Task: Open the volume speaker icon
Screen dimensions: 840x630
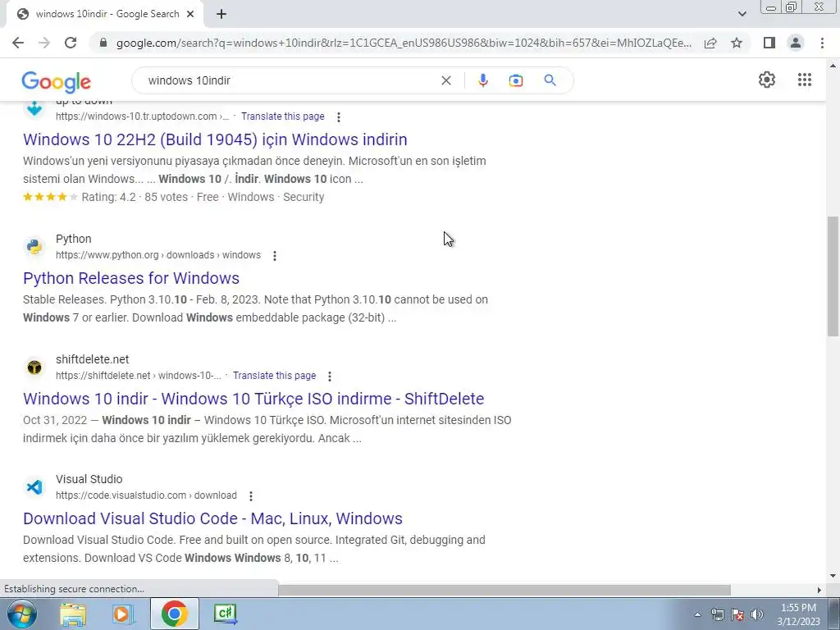Action: [757, 614]
